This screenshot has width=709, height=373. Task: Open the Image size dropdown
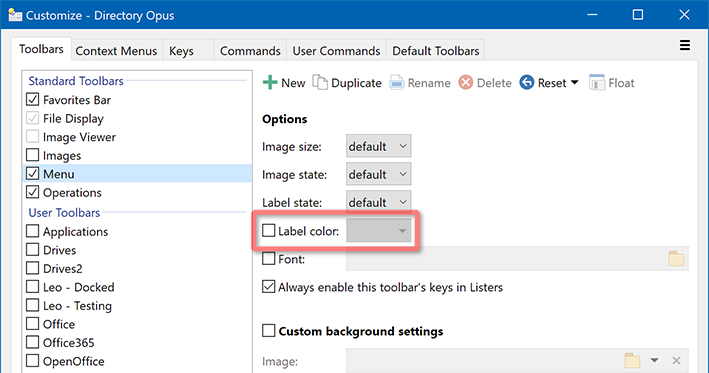tap(378, 146)
